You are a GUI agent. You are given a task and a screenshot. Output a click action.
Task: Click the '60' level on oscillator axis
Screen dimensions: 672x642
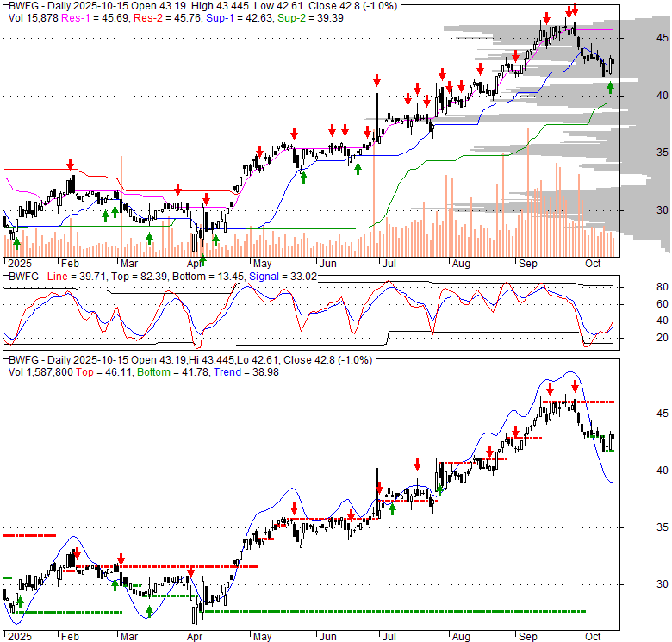tap(663, 304)
